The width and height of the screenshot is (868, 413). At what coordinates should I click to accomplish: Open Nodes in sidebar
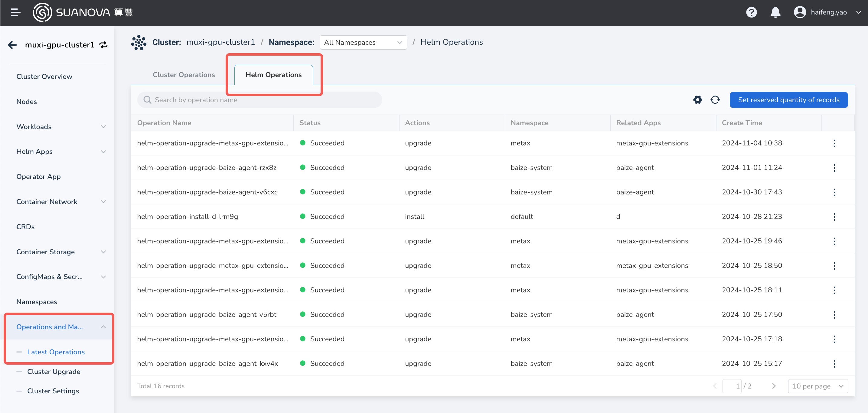(27, 102)
